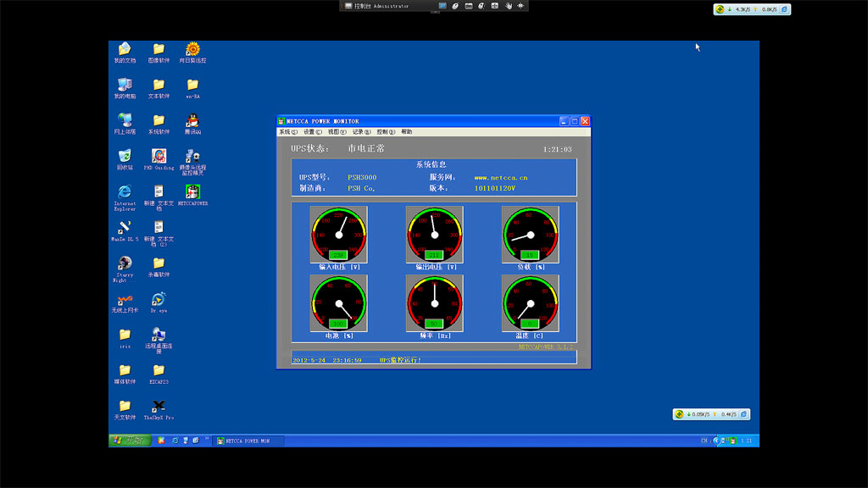Open the 帮助 menu
The image size is (868, 488).
coord(407,132)
